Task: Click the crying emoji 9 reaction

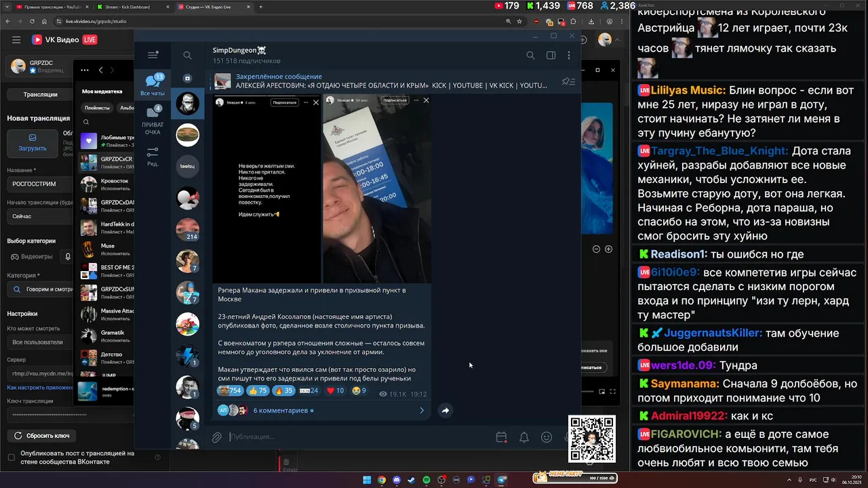Action: click(359, 390)
